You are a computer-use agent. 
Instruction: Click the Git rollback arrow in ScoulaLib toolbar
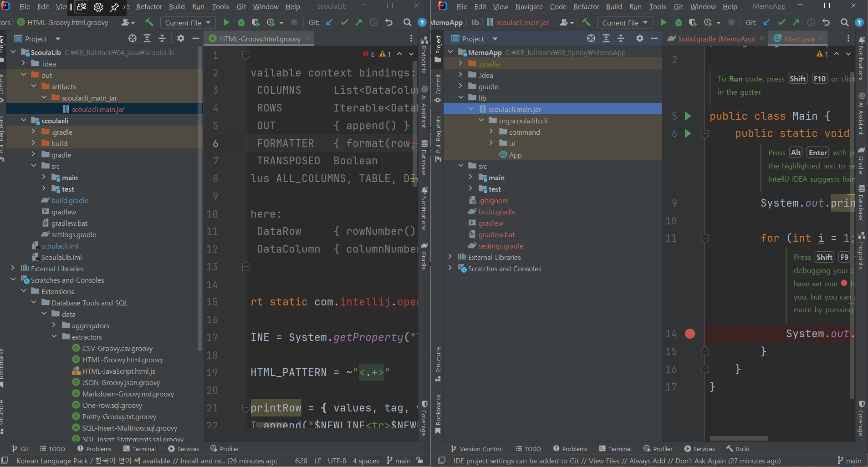point(388,22)
